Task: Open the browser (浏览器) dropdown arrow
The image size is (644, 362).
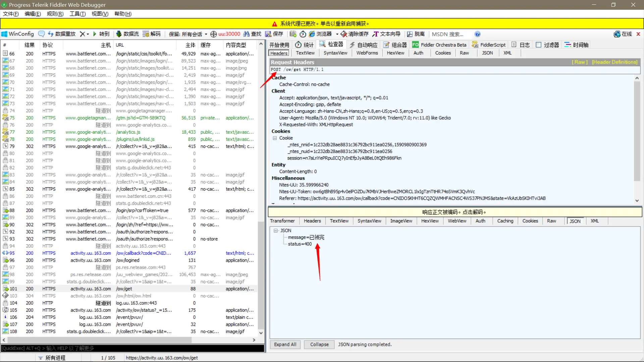Action: tap(337, 34)
